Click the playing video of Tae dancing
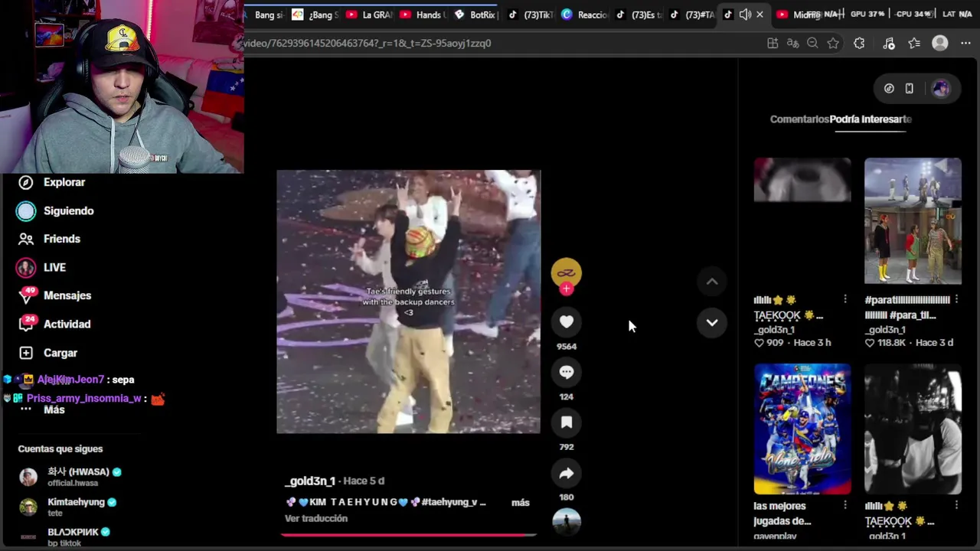Screen dimensions: 980x551 pos(408,302)
